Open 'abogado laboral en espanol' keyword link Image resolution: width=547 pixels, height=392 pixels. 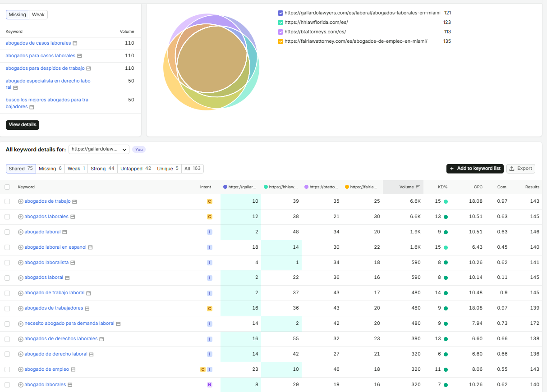pos(55,247)
